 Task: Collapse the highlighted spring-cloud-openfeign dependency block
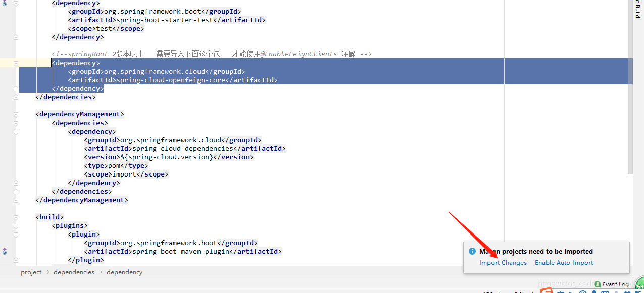[x=16, y=63]
